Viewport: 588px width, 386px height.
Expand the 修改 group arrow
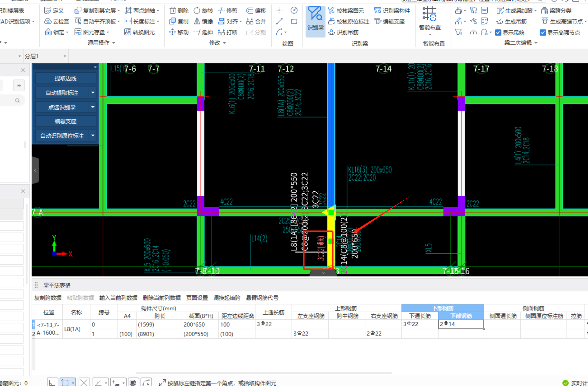pyautogui.click(x=225, y=43)
